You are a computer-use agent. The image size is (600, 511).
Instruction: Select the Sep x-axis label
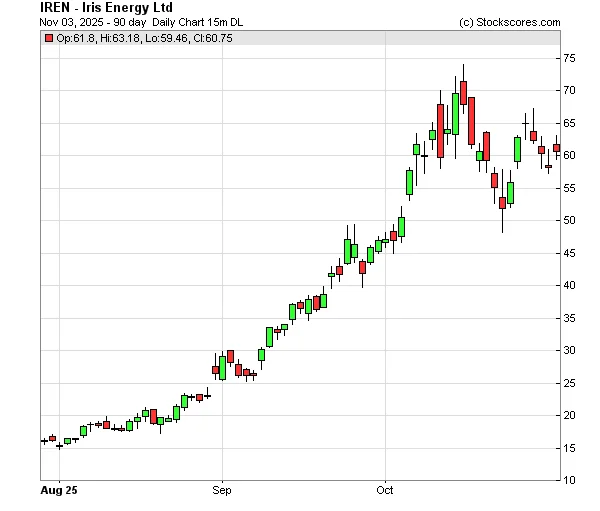pyautogui.click(x=222, y=491)
